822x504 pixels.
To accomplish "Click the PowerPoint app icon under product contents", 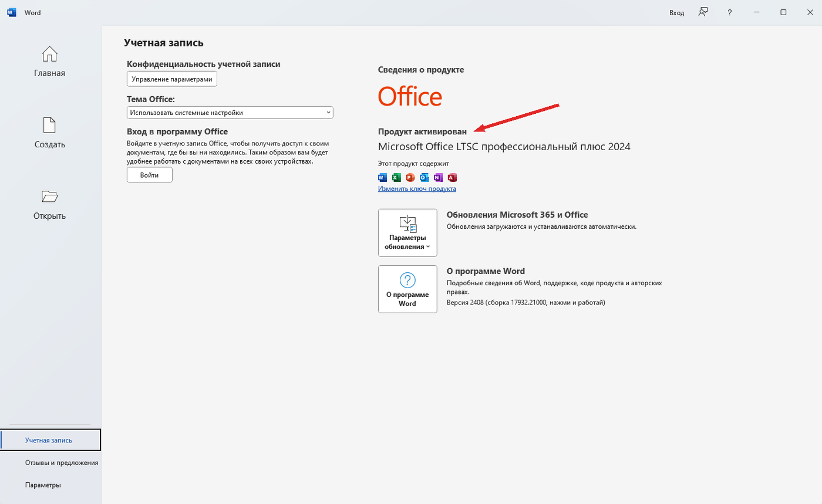I will pos(410,177).
